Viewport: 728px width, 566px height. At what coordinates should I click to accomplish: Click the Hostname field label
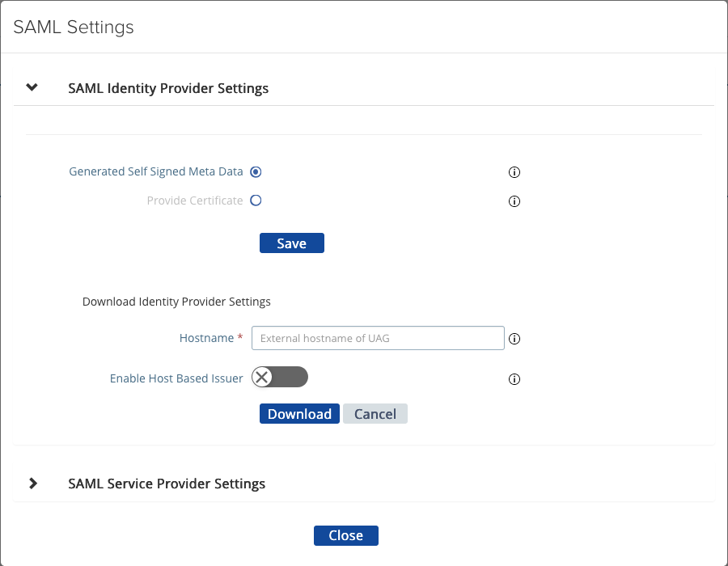(x=206, y=338)
